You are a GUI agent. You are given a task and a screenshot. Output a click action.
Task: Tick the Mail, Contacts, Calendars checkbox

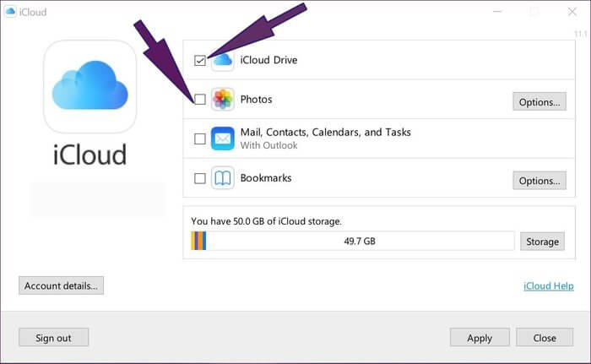[200, 139]
